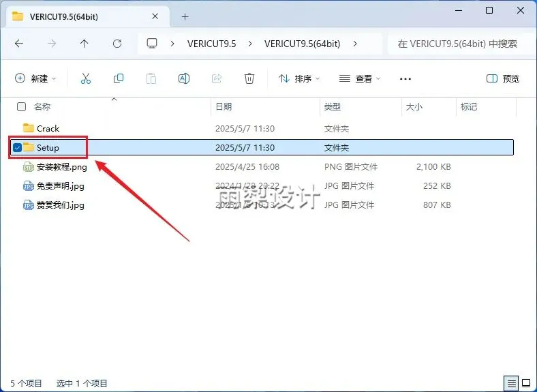Switch to large icons view in status bar

526,382
